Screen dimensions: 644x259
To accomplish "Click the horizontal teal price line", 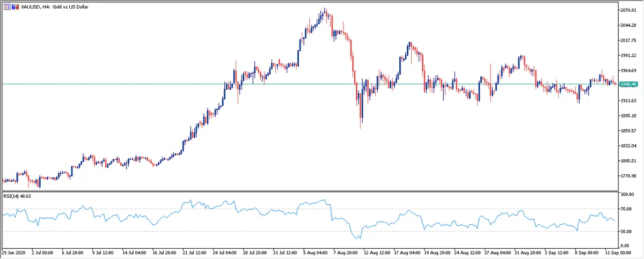I will (161, 84).
